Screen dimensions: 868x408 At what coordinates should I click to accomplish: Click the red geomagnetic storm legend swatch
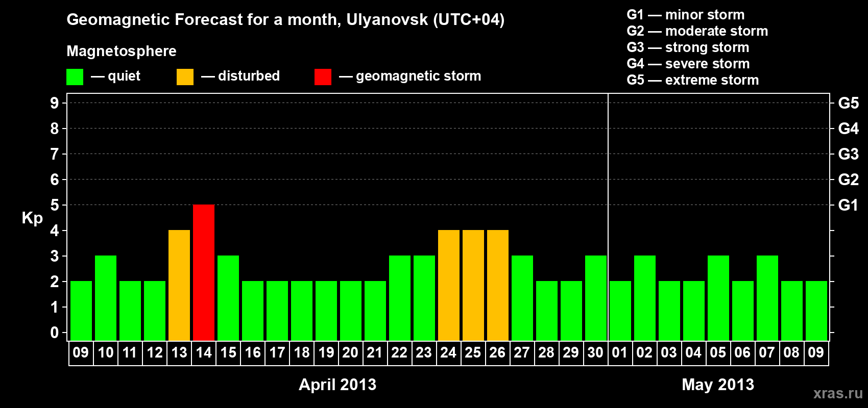click(323, 77)
